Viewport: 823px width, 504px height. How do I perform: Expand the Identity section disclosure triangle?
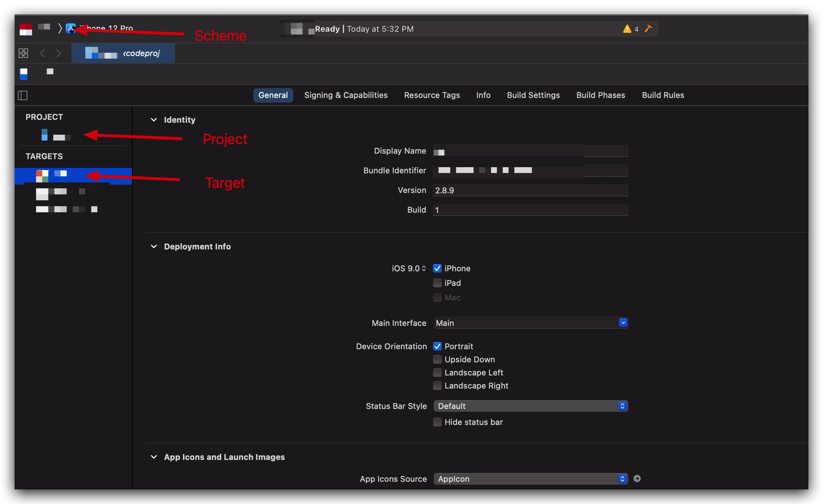[x=153, y=119]
